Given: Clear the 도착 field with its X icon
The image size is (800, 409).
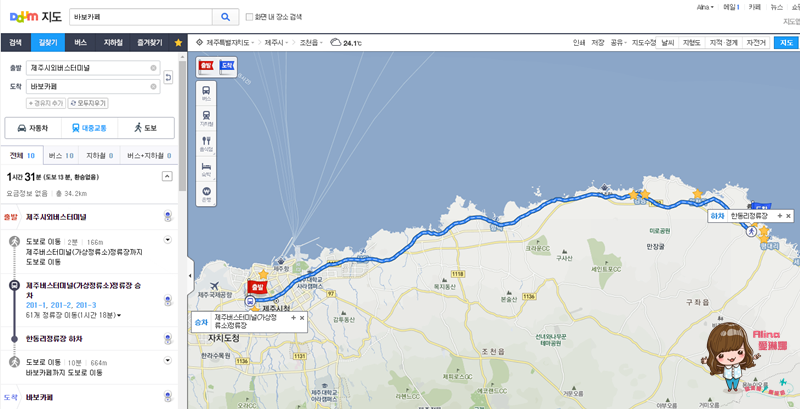Looking at the screenshot, I should (153, 87).
